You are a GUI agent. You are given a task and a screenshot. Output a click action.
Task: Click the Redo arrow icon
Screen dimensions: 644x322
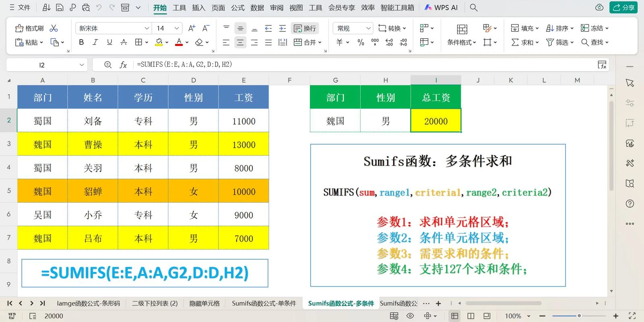pos(112,7)
